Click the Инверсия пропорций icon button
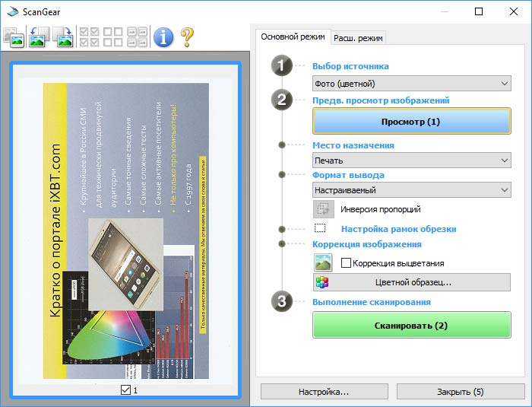The height and width of the screenshot is (407, 532). 323,209
